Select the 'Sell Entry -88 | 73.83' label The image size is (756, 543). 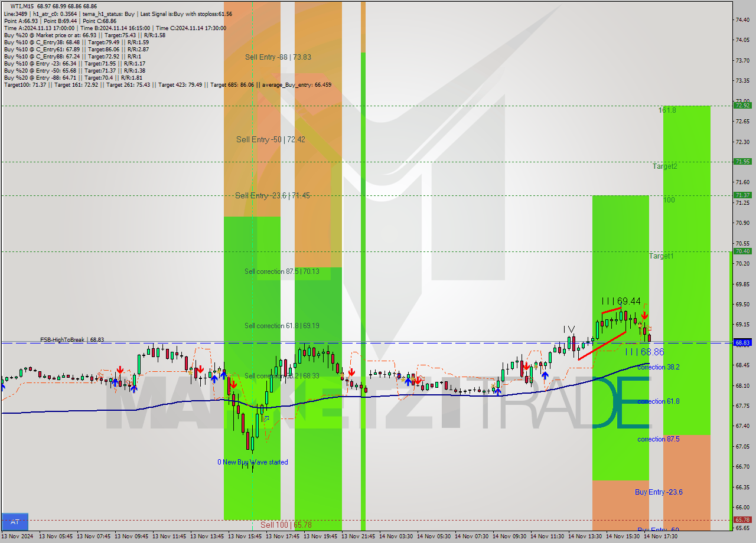click(278, 57)
